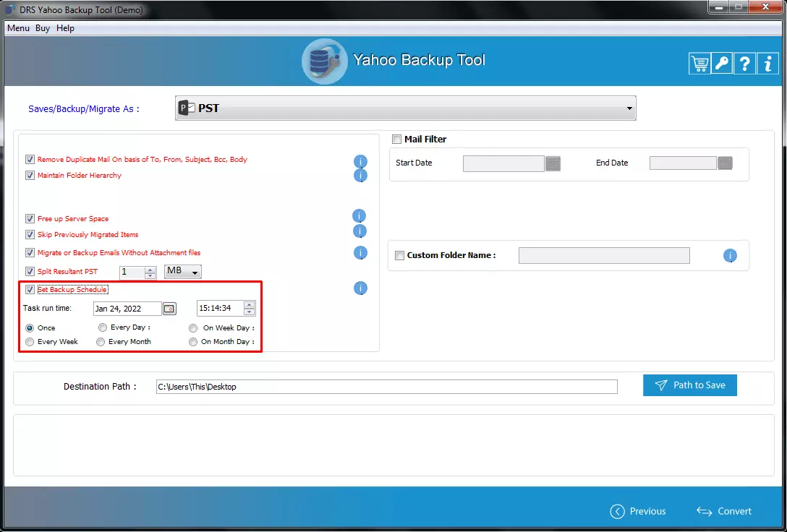787x532 pixels.
Task: Toggle Remove Duplicate Mail checkbox
Action: tap(30, 160)
